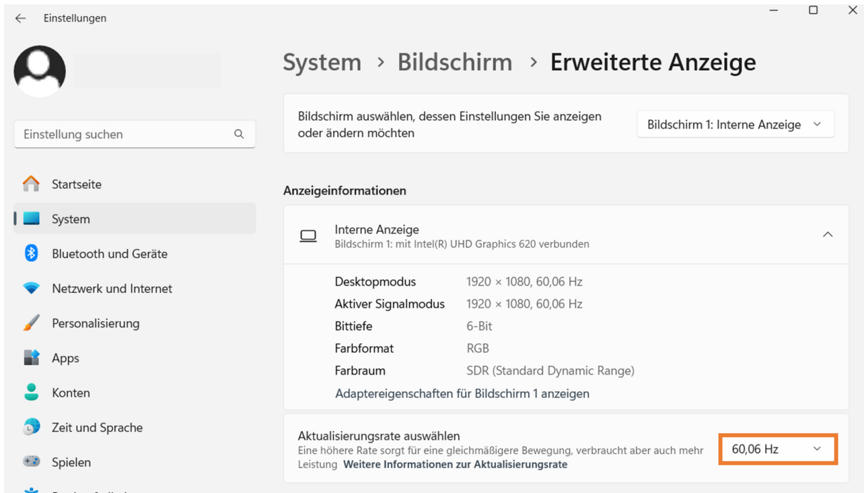Click the Netzwerk und Internet wifi icon
The image size is (868, 493).
tap(31, 288)
